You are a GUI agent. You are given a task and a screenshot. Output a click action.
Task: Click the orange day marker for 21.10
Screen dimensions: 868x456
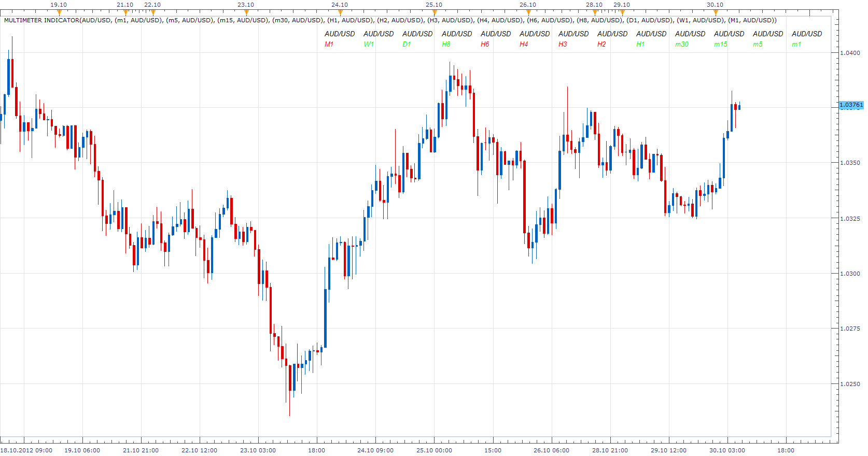click(x=125, y=12)
